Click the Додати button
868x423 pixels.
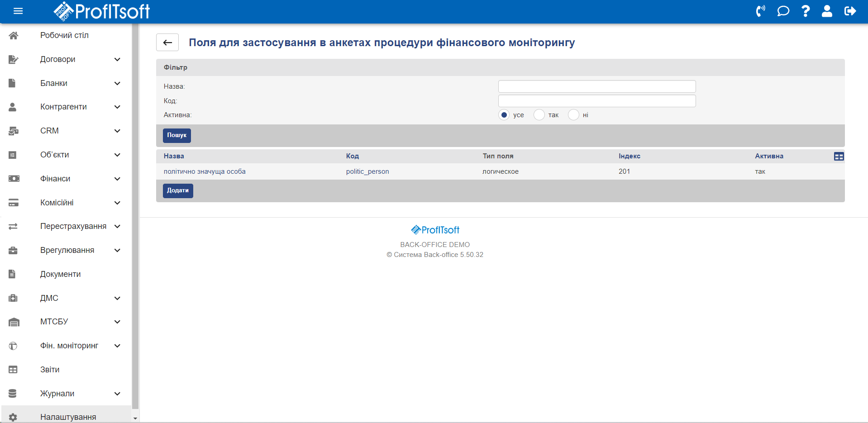(178, 191)
